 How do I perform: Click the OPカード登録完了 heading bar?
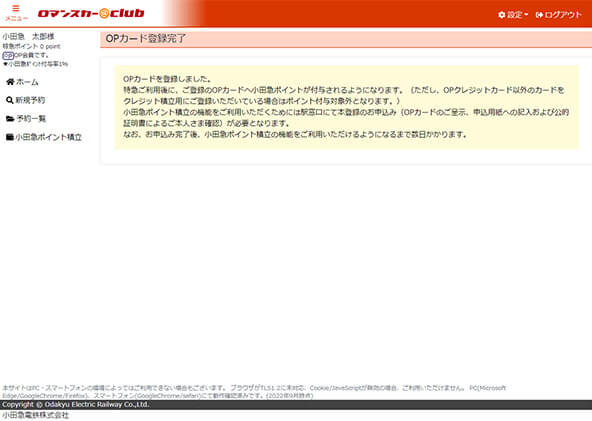pyautogui.click(x=346, y=39)
